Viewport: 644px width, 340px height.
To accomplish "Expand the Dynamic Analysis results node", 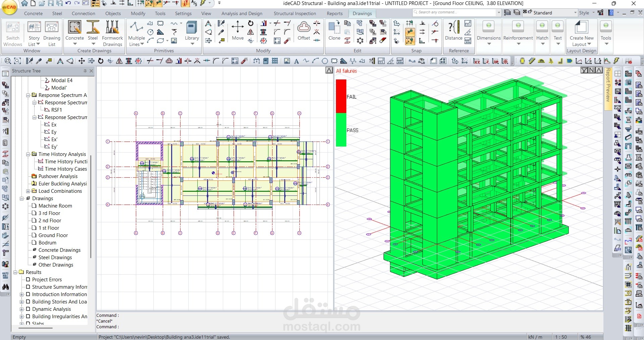I will (x=22, y=309).
